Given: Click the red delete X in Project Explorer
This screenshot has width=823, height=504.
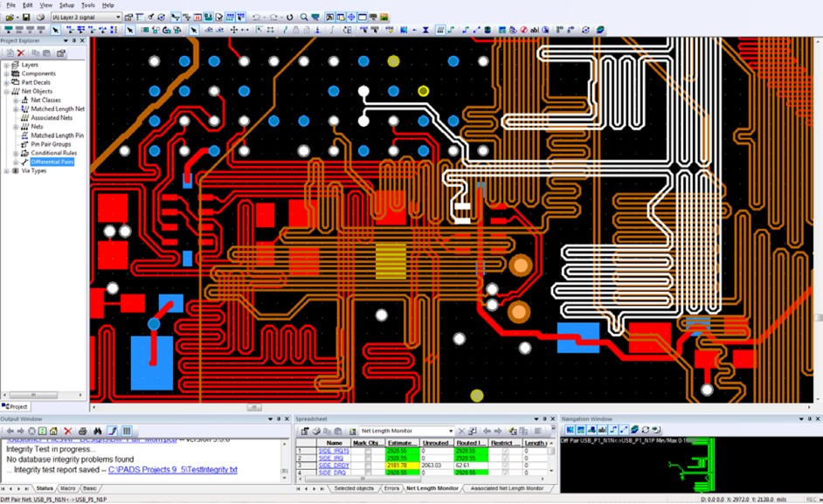Looking at the screenshot, I should pyautogui.click(x=21, y=53).
